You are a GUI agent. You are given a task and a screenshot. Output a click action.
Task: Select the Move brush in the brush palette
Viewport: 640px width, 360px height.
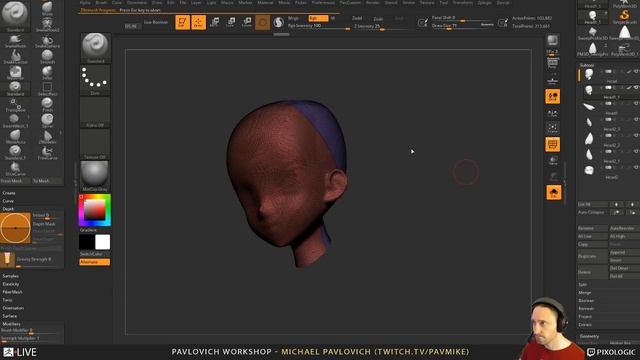tap(47, 8)
